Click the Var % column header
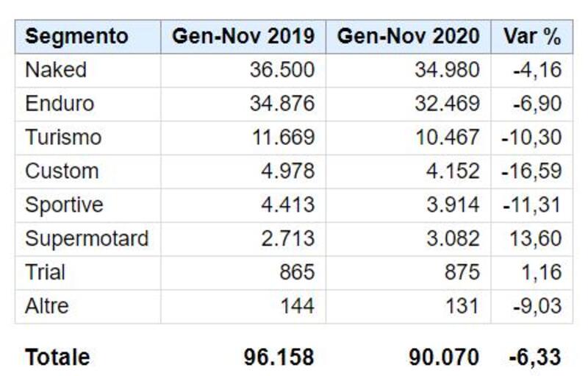This screenshot has width=588, height=376. 531,36
